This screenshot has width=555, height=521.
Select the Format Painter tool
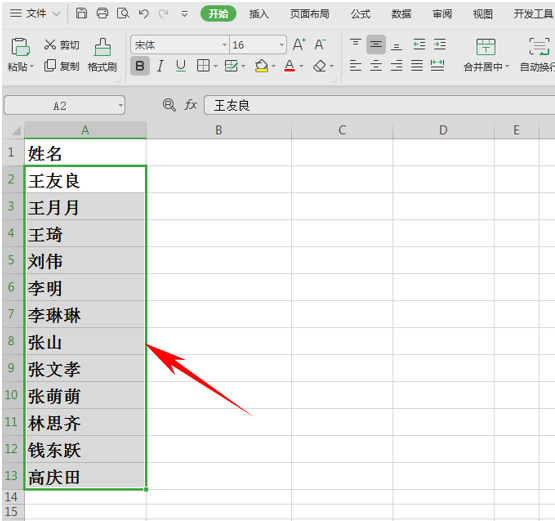pos(102,55)
